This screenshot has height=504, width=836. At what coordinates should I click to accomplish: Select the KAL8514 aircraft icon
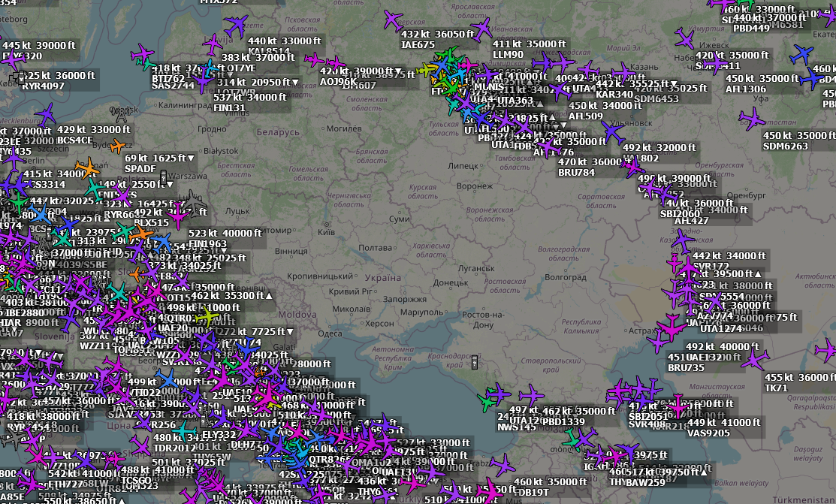236,25
